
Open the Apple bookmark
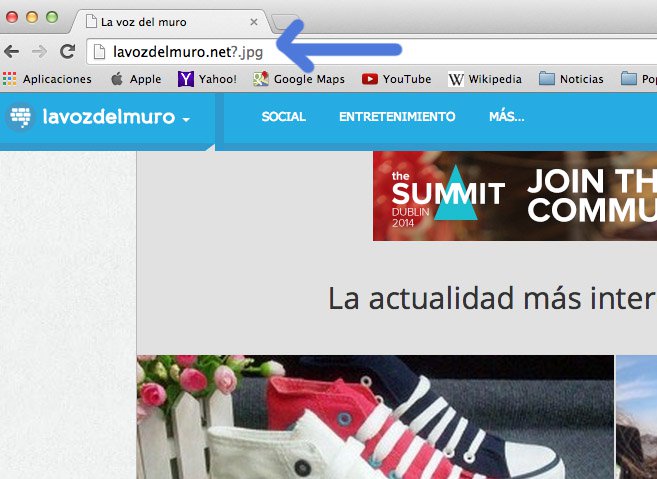[136, 79]
